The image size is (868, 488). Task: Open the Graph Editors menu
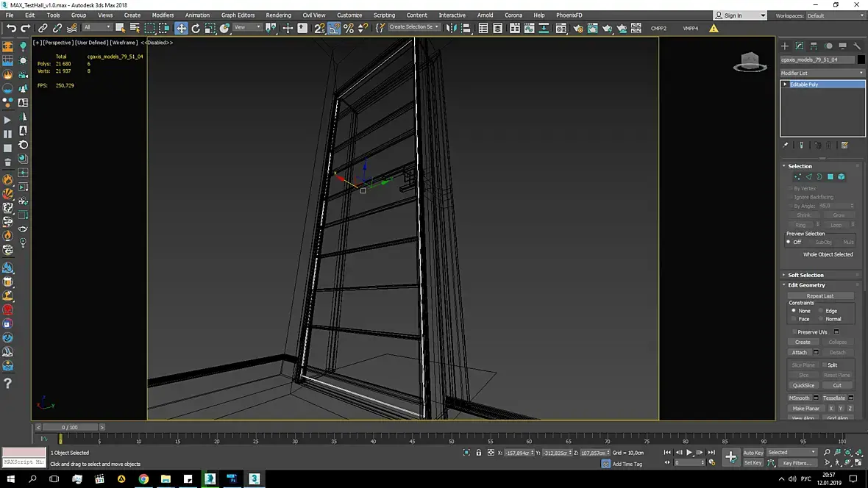pos(238,15)
